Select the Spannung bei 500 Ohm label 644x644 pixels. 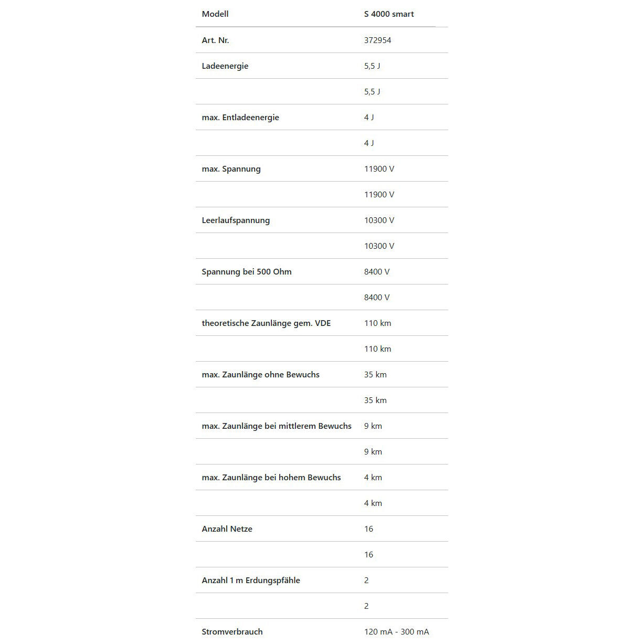[x=247, y=271]
